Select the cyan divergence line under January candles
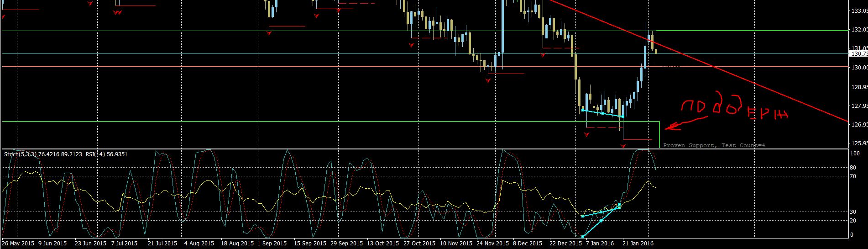 pos(603,113)
